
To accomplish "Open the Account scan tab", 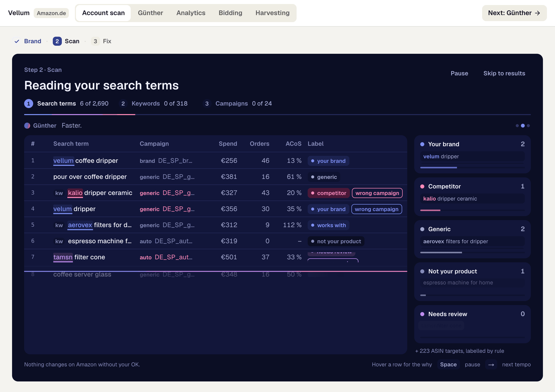I will click(103, 13).
